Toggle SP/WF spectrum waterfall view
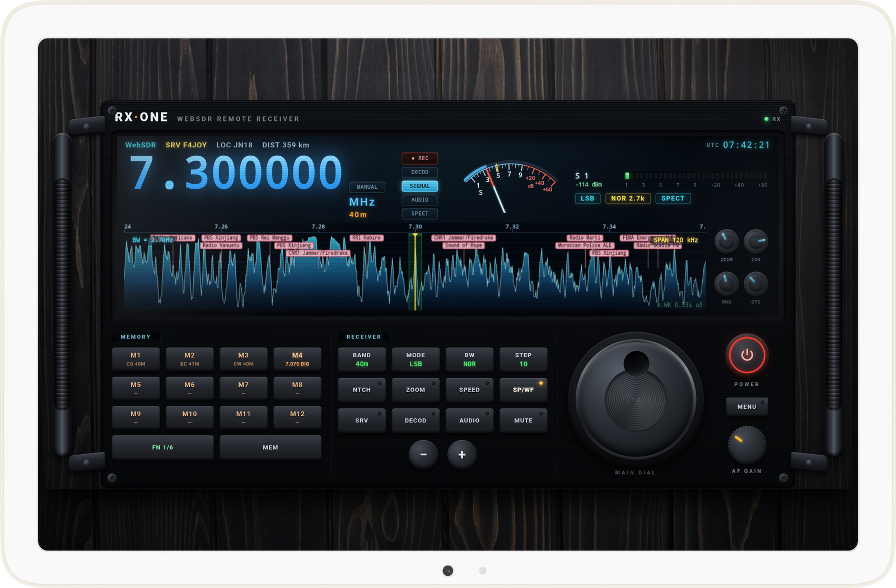896x588 pixels. (523, 390)
